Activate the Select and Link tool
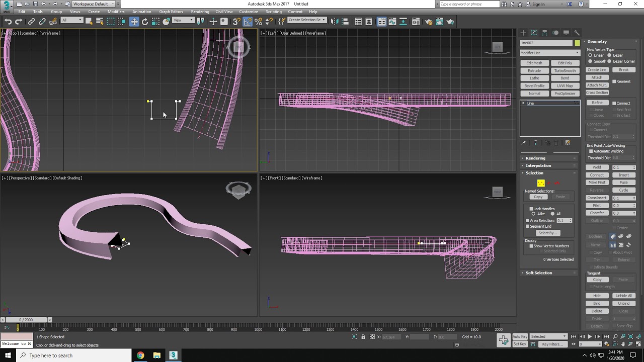 click(x=31, y=22)
